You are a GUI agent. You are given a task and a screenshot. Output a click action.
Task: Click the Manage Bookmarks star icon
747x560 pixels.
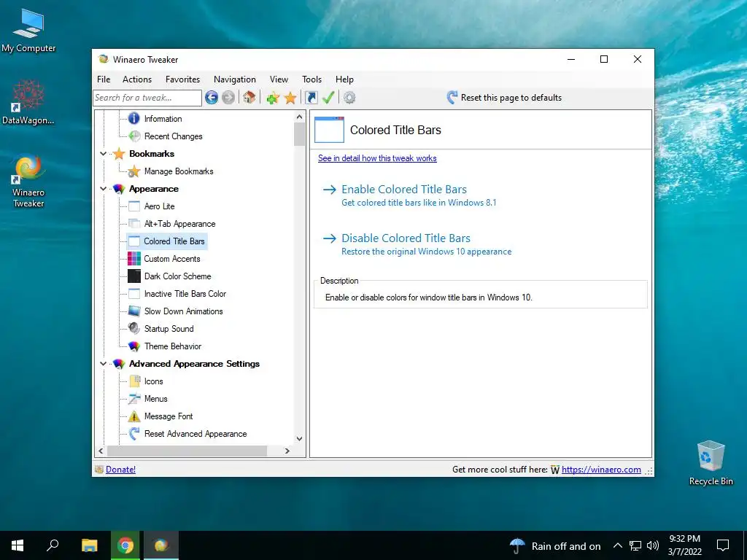point(134,171)
